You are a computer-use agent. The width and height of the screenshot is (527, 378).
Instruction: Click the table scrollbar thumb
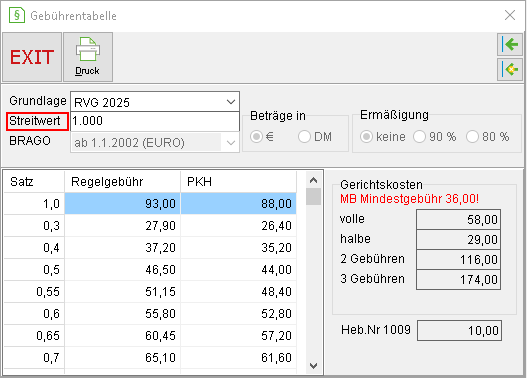(x=313, y=197)
